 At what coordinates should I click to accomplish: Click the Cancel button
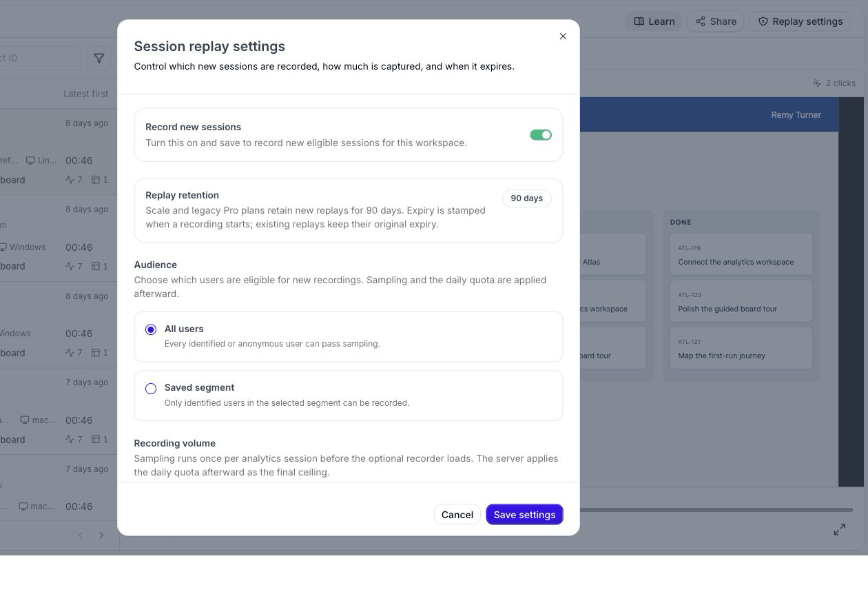(x=457, y=515)
